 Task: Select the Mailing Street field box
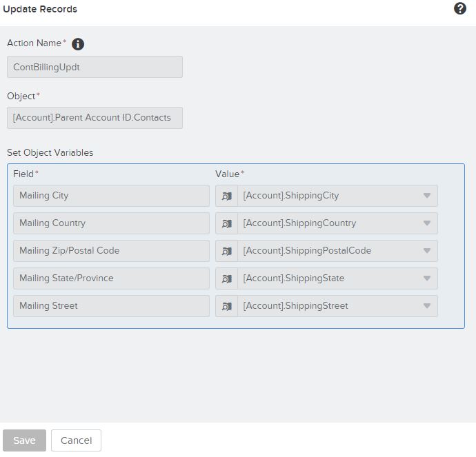[x=111, y=306]
